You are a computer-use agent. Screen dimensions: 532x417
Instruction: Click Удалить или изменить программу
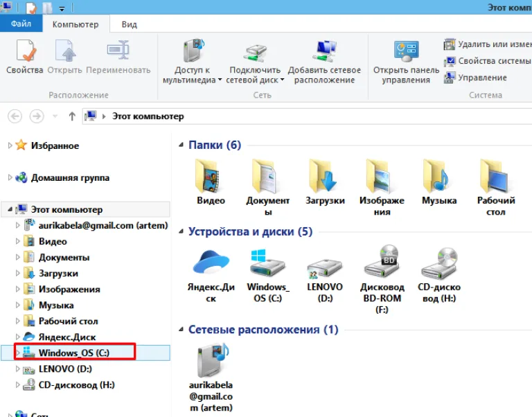click(x=487, y=44)
